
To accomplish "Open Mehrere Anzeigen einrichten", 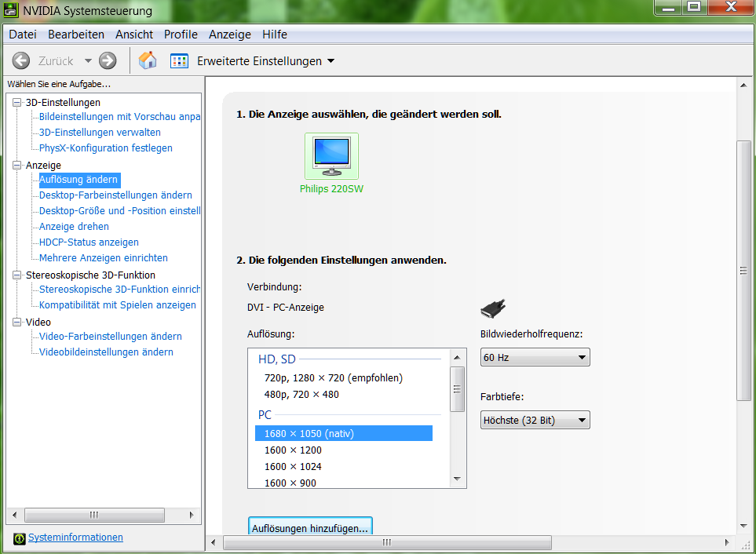I will [x=104, y=258].
